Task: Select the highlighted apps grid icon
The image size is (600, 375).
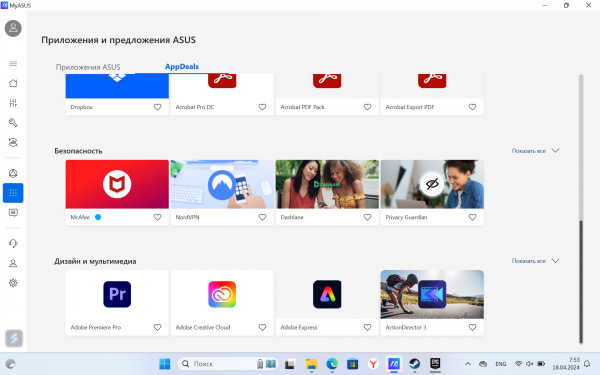Action: [13, 193]
